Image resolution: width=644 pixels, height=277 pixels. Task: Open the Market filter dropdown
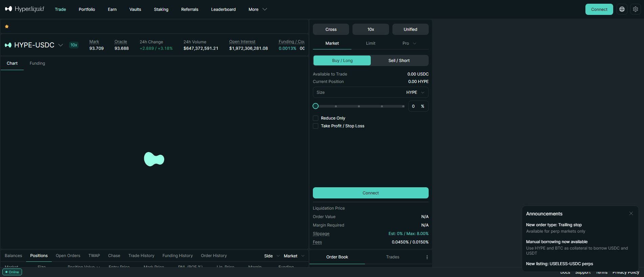point(294,256)
